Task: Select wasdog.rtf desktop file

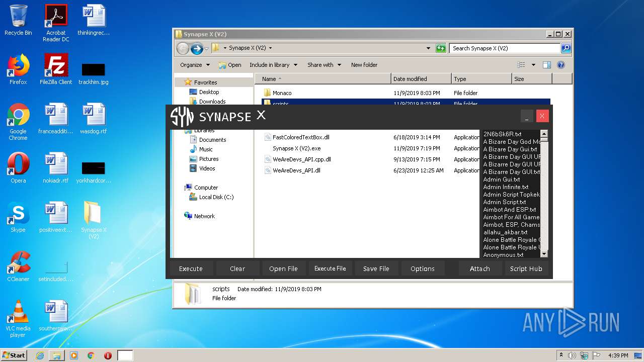Action: coord(94,119)
